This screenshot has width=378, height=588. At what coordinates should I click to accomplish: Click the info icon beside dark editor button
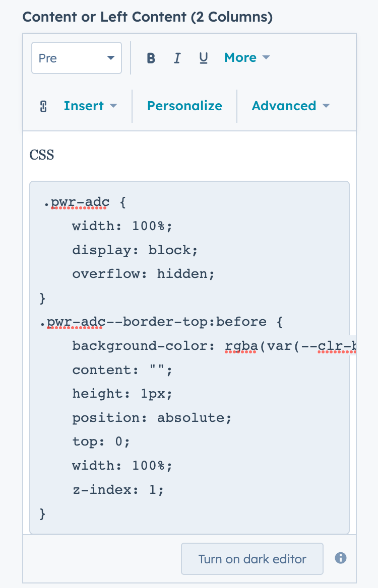pyautogui.click(x=340, y=557)
